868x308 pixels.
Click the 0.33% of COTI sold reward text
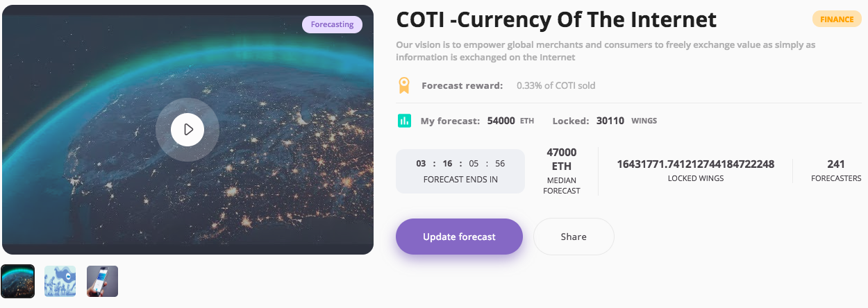coord(556,86)
